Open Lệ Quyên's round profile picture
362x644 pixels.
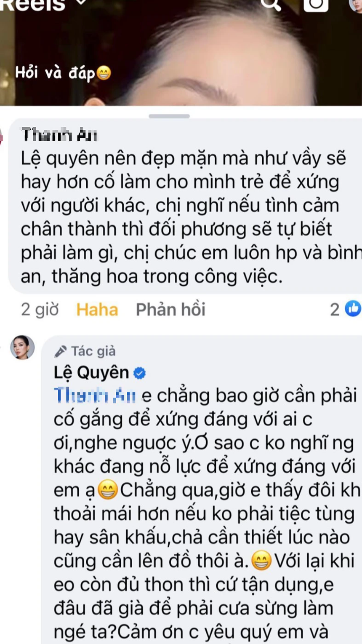click(x=22, y=347)
